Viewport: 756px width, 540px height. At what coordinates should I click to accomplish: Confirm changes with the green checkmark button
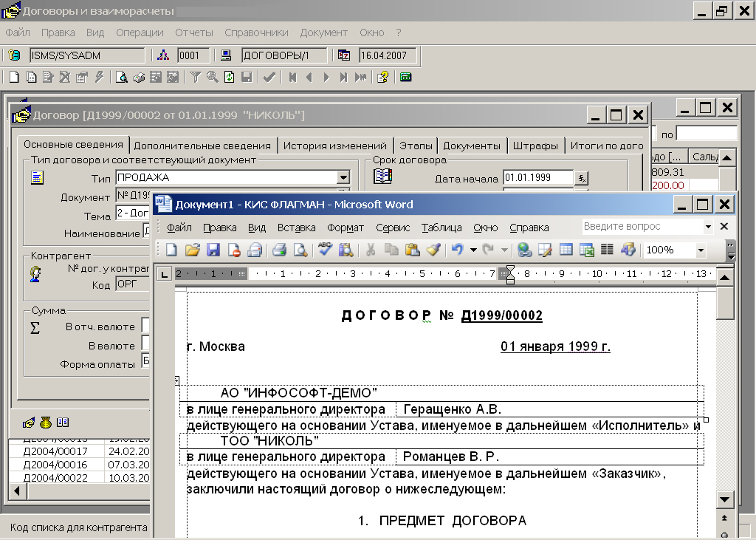pos(269,76)
